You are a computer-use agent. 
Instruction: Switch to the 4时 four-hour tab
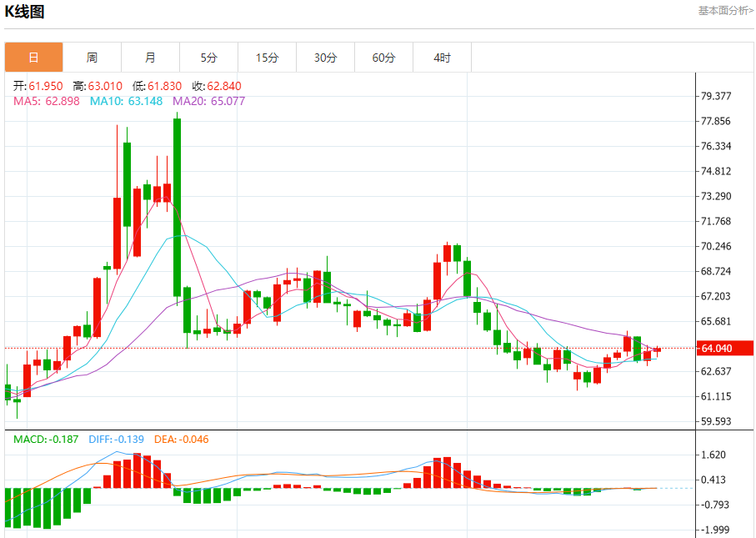pos(442,58)
